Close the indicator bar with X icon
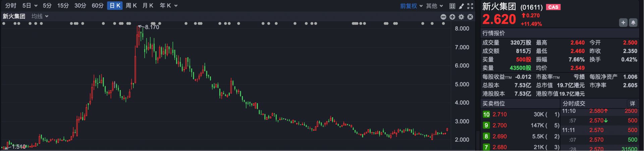The height and width of the screenshot is (151, 644). click(x=470, y=17)
